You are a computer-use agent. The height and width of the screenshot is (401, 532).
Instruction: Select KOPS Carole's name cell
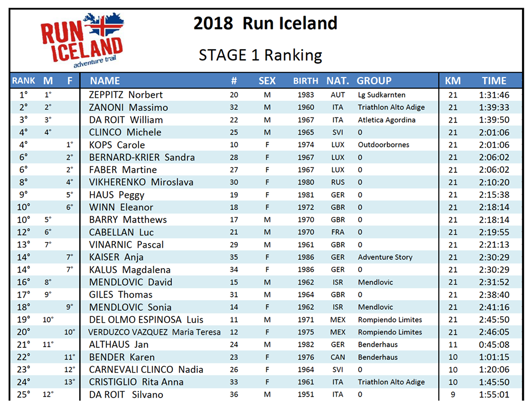[117, 145]
